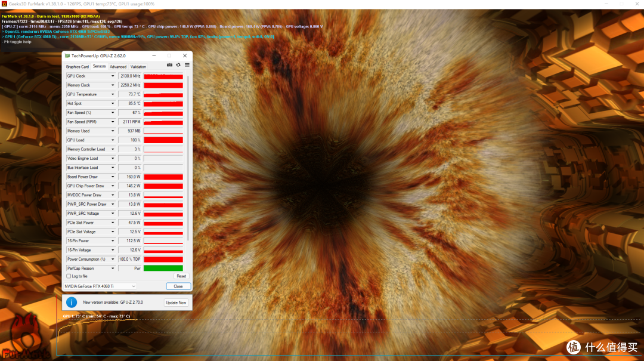Open the GPU Load sensor dropdown
Viewport: 644px width, 361px height.
[113, 140]
